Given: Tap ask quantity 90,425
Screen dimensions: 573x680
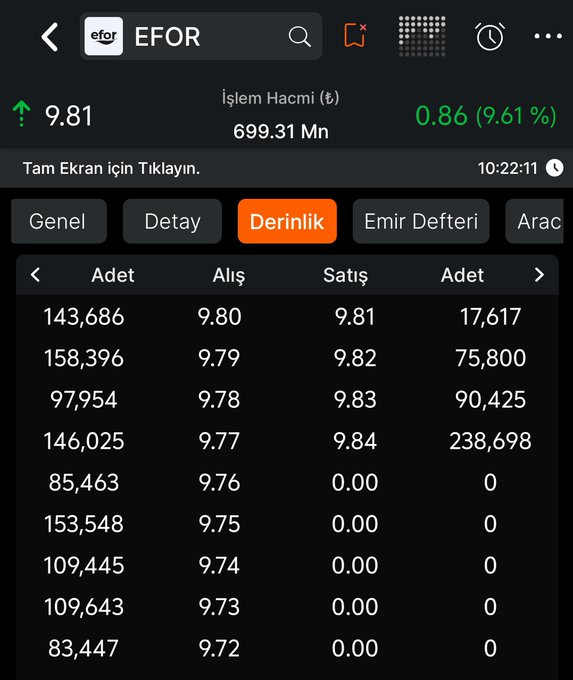Looking at the screenshot, I should [x=490, y=399].
